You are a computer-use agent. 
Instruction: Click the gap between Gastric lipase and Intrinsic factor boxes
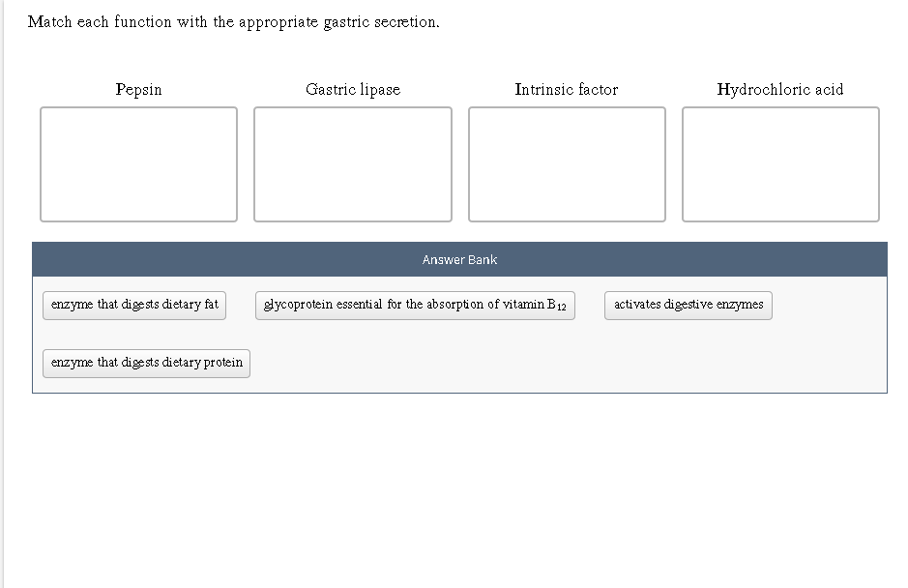click(459, 164)
